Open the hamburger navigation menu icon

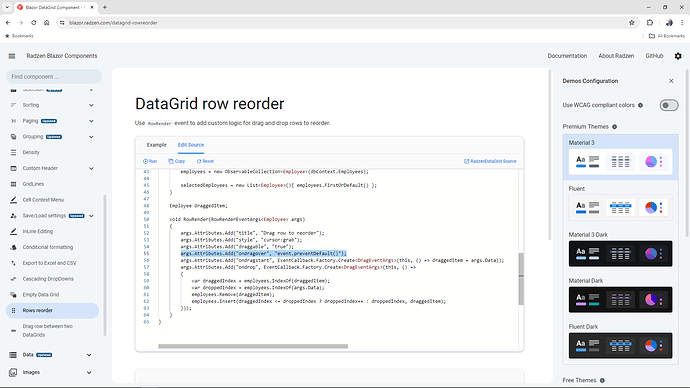[12, 56]
